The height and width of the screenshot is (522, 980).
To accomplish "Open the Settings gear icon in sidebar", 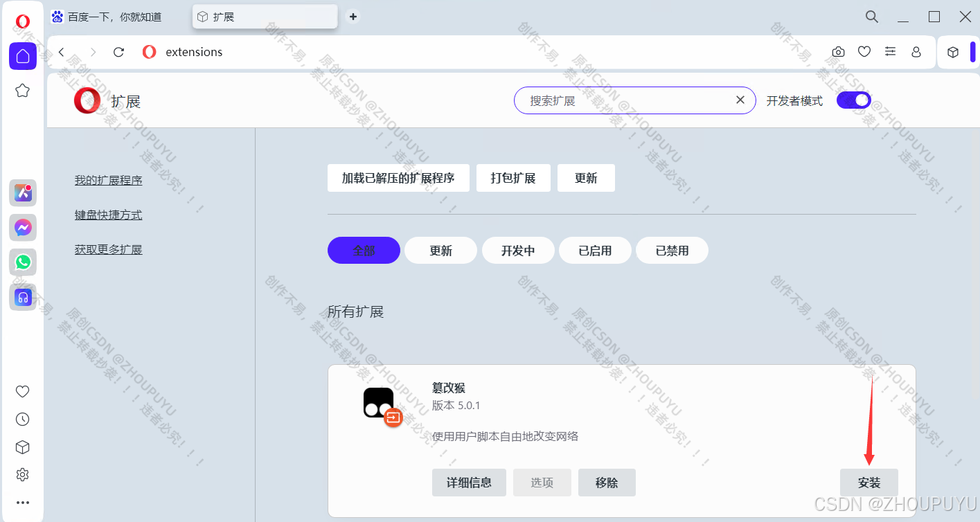I will pyautogui.click(x=23, y=475).
